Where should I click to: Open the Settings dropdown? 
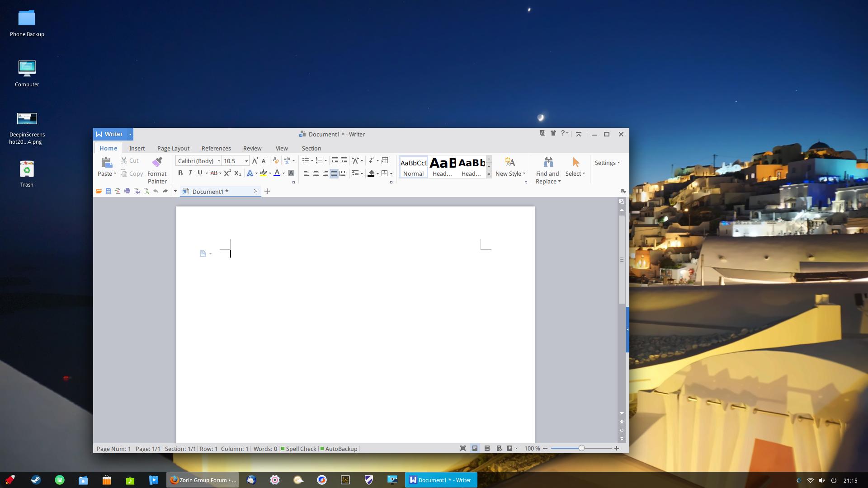(x=607, y=163)
